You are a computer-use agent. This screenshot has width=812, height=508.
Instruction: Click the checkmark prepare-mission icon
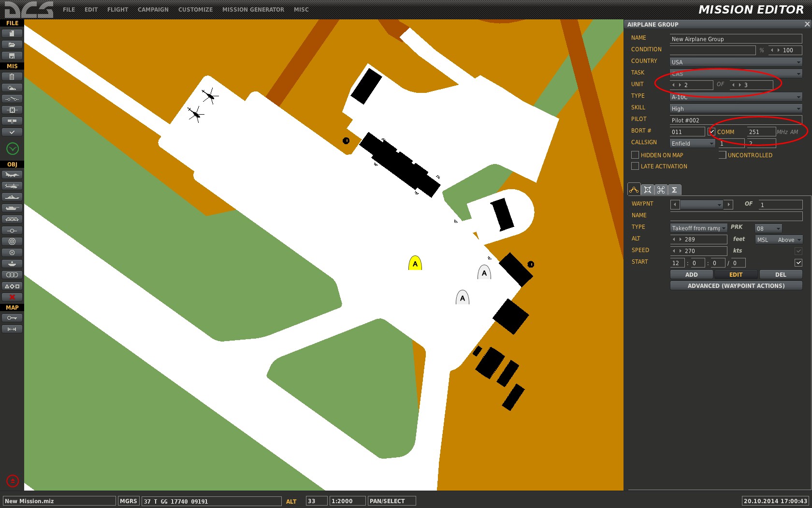[12, 132]
